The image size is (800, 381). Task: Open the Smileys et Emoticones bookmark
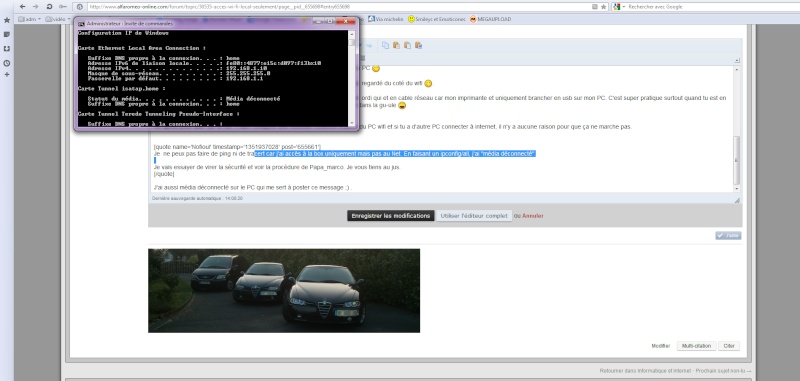(x=436, y=19)
